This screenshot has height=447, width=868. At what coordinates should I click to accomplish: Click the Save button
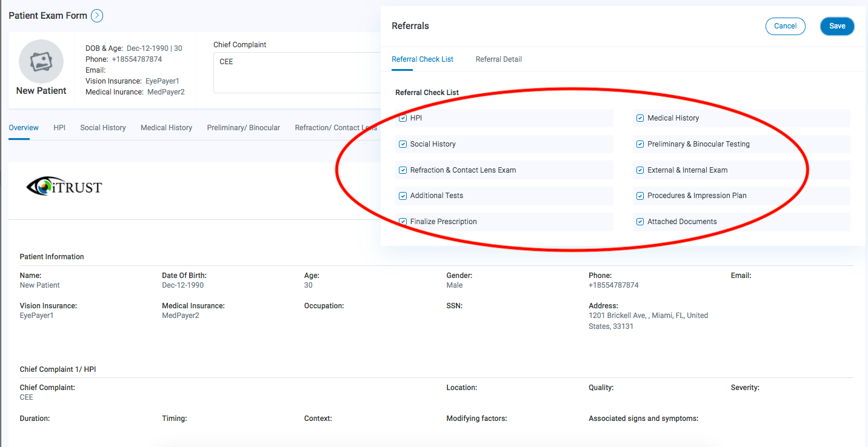(x=837, y=25)
